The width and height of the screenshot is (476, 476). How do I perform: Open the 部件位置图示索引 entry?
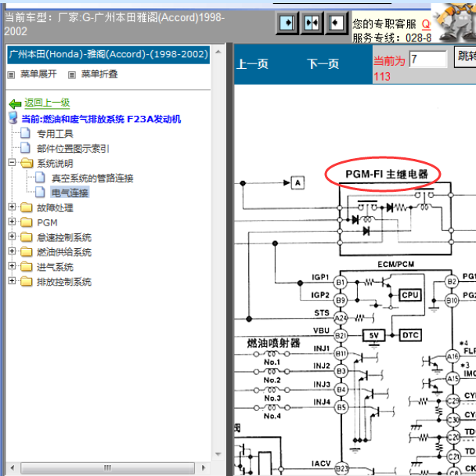[73, 149]
